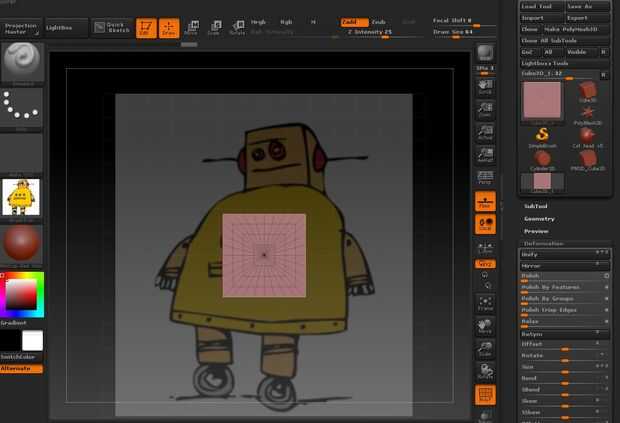Click the ReSym button
The height and width of the screenshot is (423, 620).
565,334
